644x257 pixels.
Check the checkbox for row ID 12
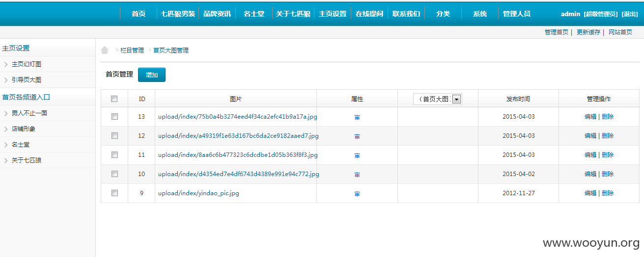coord(114,135)
